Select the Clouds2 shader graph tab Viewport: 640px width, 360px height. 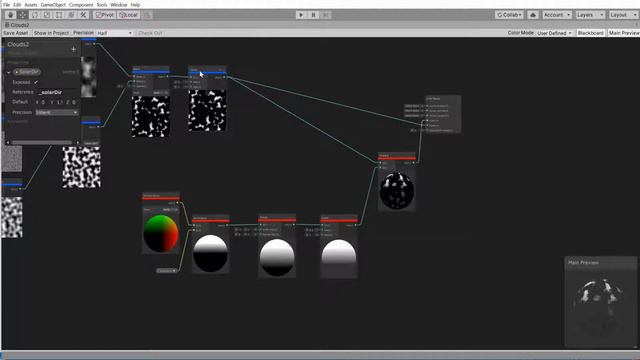pyautogui.click(x=17, y=25)
